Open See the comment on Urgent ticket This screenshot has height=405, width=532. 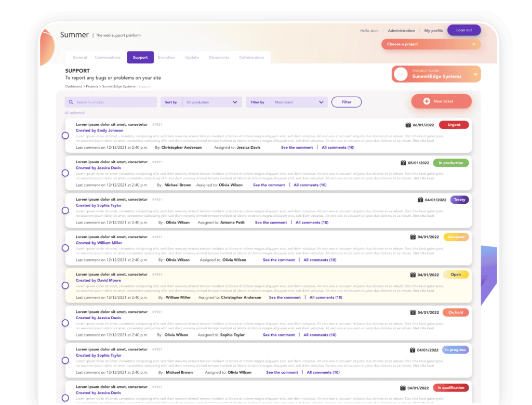pyautogui.click(x=297, y=148)
